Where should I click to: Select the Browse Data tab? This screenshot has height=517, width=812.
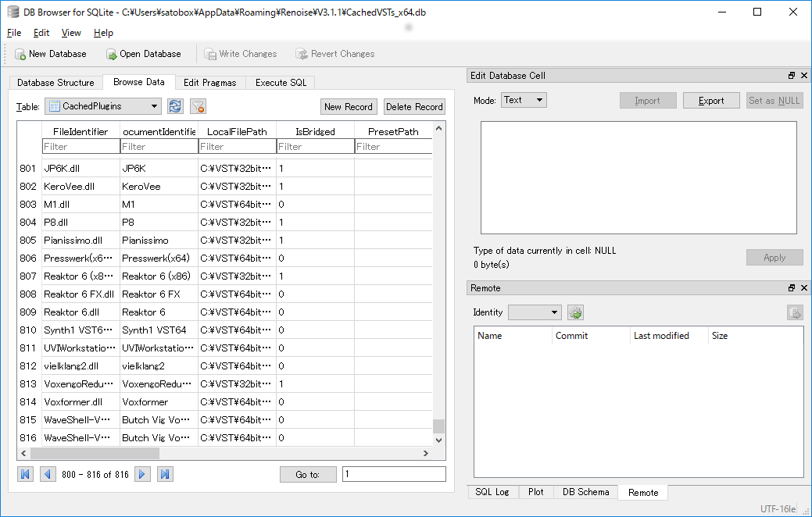click(139, 82)
